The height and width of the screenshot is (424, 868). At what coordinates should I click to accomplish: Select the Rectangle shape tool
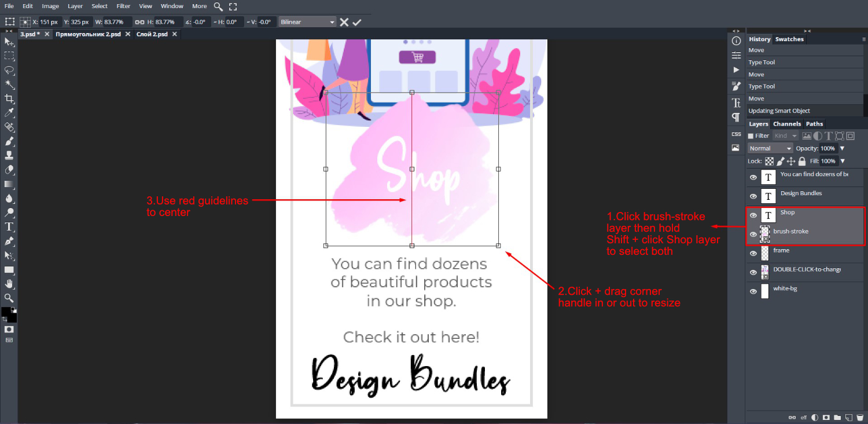click(x=9, y=269)
